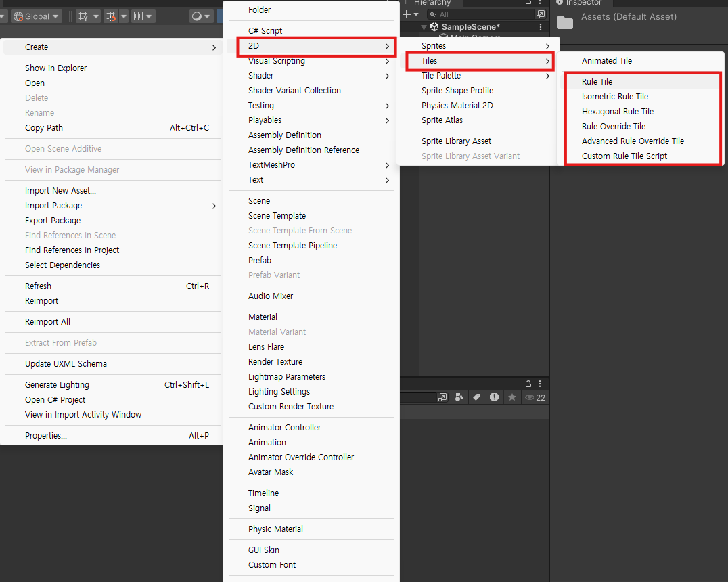
Task: Click Search by Label tag icon
Action: click(476, 397)
